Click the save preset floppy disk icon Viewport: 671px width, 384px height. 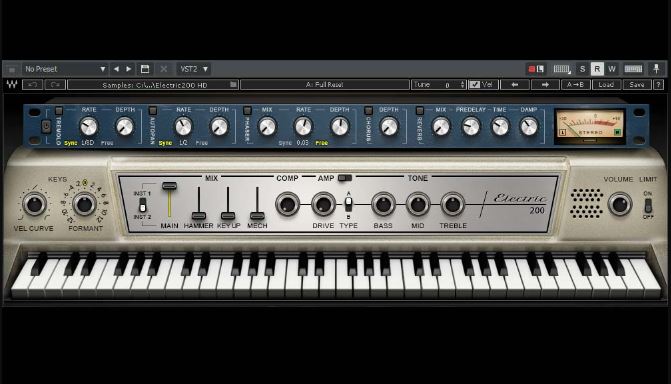click(x=145, y=69)
